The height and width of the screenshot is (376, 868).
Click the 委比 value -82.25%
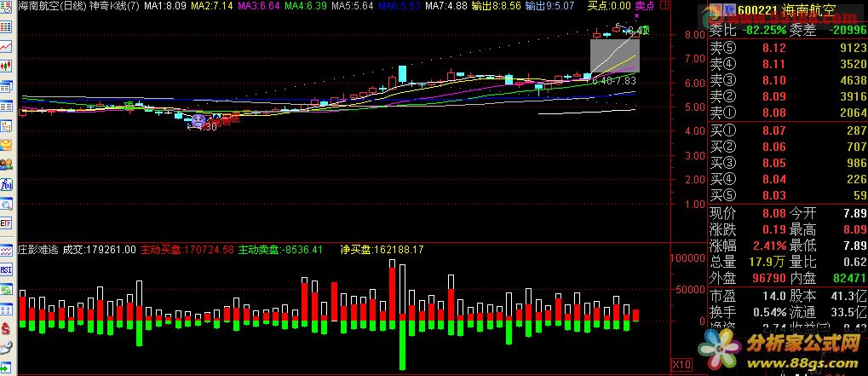pyautogui.click(x=763, y=31)
